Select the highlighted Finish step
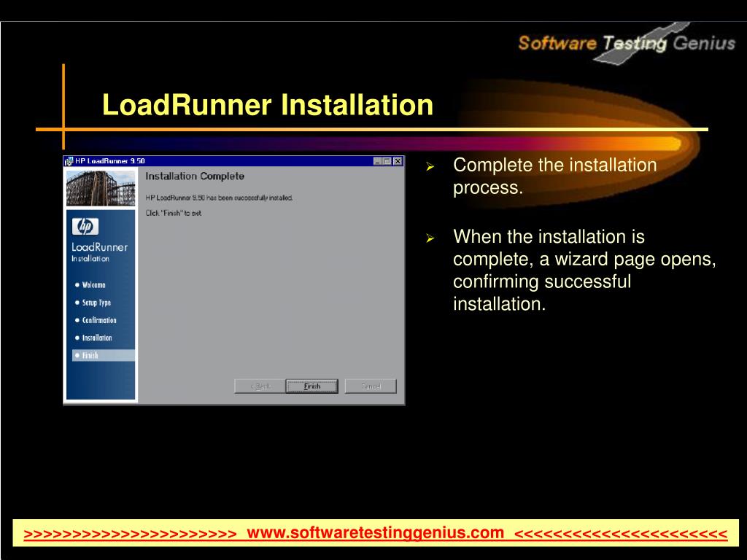 point(104,355)
